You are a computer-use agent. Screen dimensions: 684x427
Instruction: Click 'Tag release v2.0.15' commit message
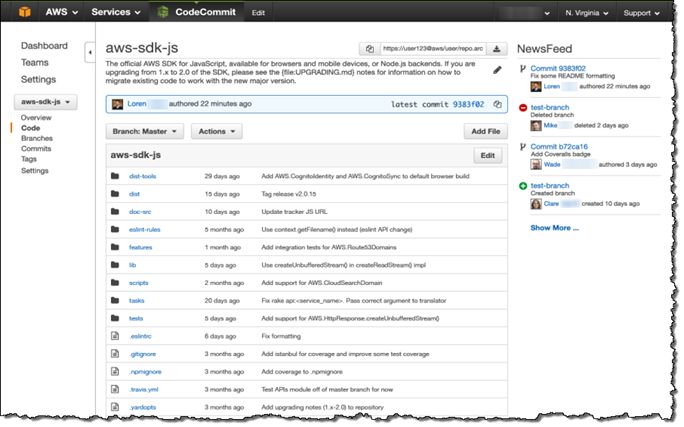coord(288,194)
